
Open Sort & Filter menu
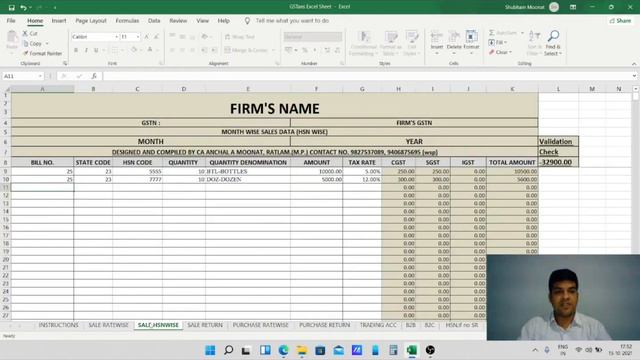(533, 42)
